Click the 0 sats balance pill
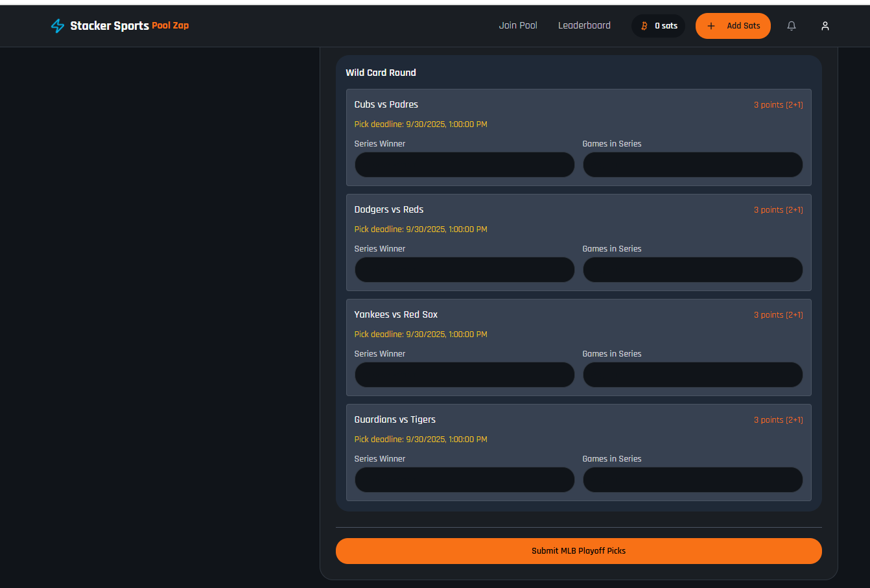Image resolution: width=870 pixels, height=588 pixels. 658,26
